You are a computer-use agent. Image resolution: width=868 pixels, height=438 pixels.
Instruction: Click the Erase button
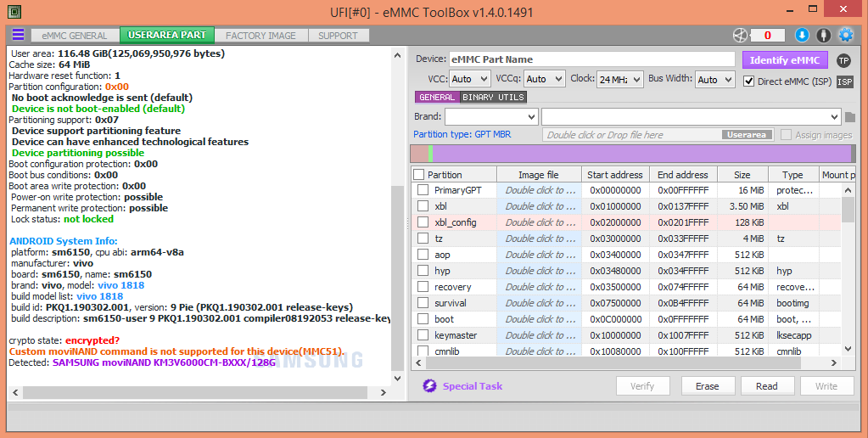[708, 386]
